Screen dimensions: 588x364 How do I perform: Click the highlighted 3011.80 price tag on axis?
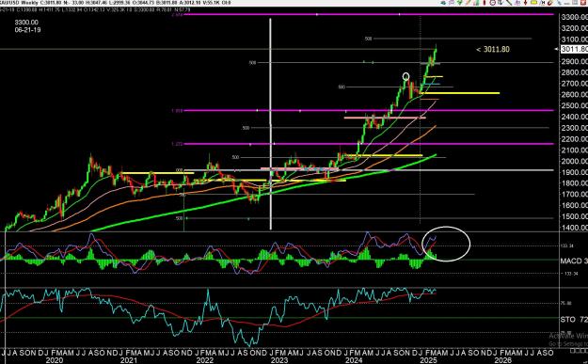[x=574, y=49]
